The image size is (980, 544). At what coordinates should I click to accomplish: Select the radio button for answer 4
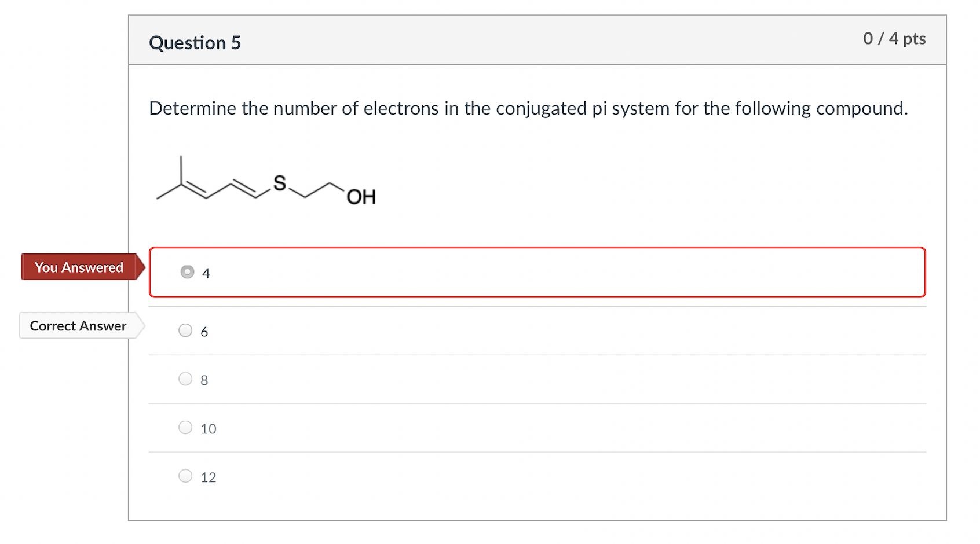pos(187,272)
